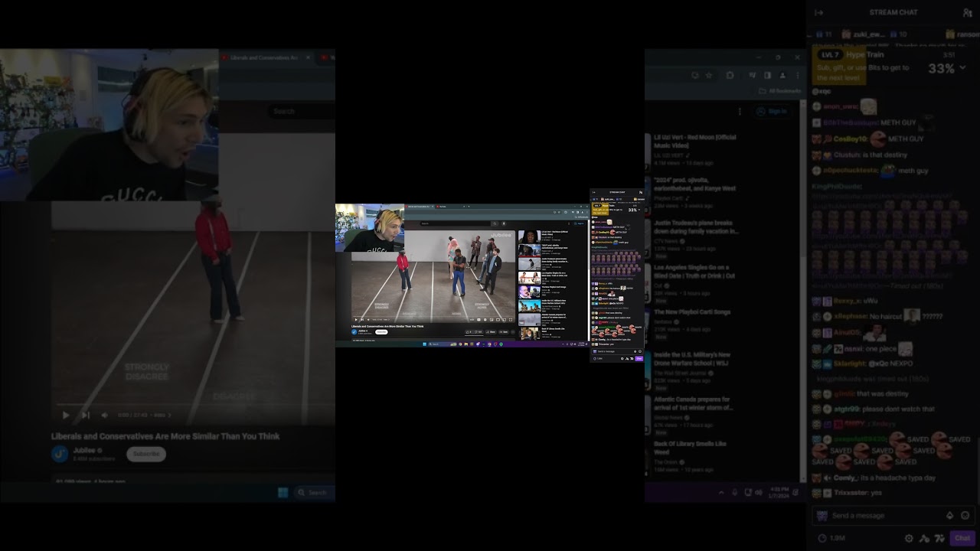Open clock showing 4:33 PM in dimmed taskbar
This screenshot has height=551, width=980.
pos(780,492)
